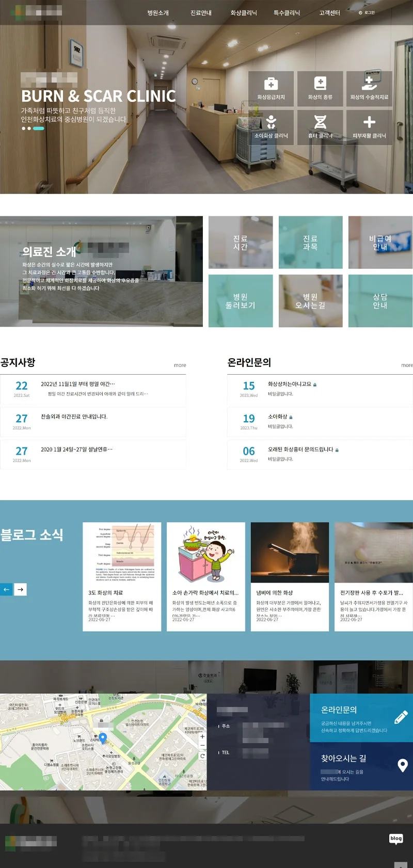Open the 병원 둘러보기 tile
Screen dimensions: 413x868
point(241,301)
